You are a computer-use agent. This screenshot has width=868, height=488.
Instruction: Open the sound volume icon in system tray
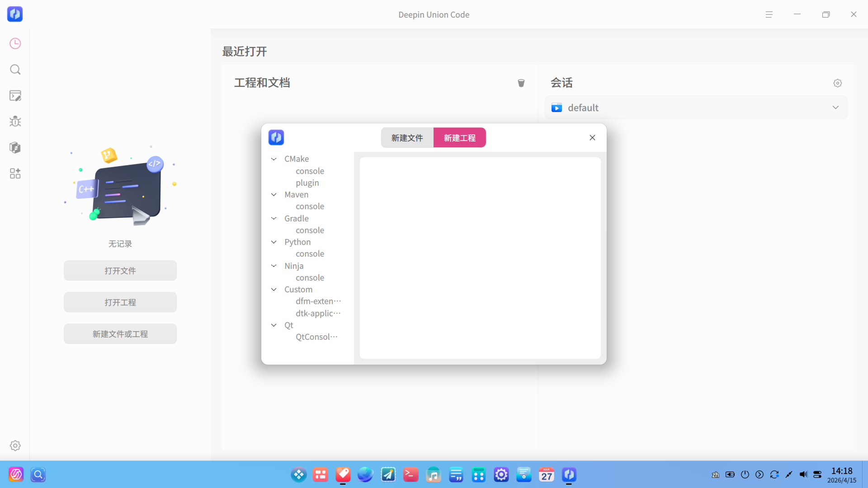[x=803, y=474]
